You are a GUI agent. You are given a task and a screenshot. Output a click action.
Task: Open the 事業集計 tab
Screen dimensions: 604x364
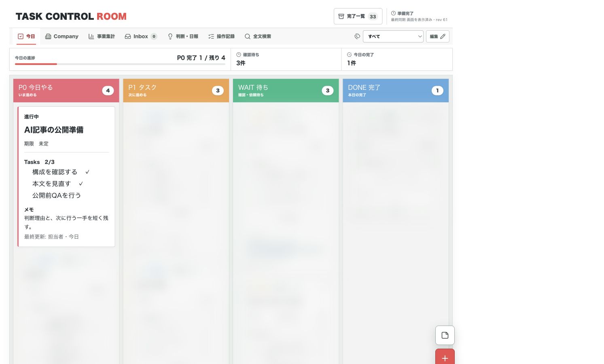pos(102,36)
